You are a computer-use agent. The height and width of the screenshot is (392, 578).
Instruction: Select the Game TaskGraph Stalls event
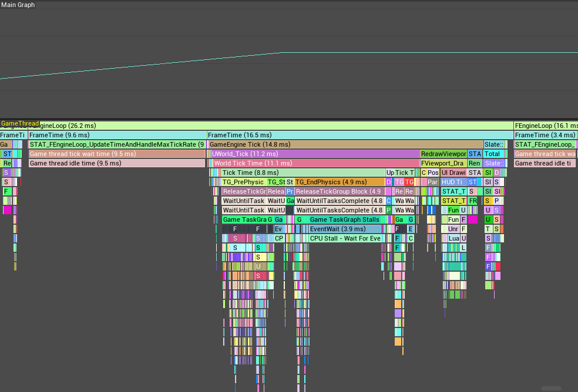pos(347,219)
